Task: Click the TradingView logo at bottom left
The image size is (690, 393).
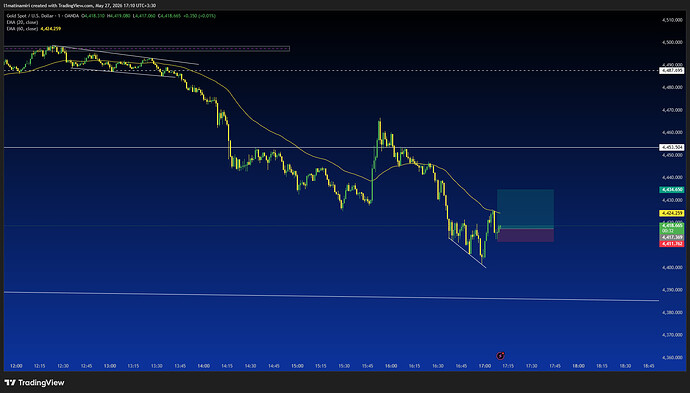Action: pyautogui.click(x=34, y=382)
